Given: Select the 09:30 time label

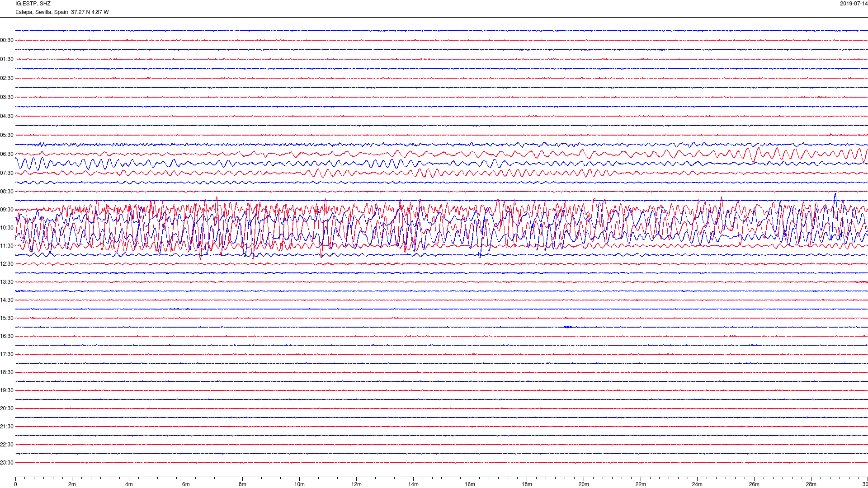Looking at the screenshot, I should [x=7, y=210].
